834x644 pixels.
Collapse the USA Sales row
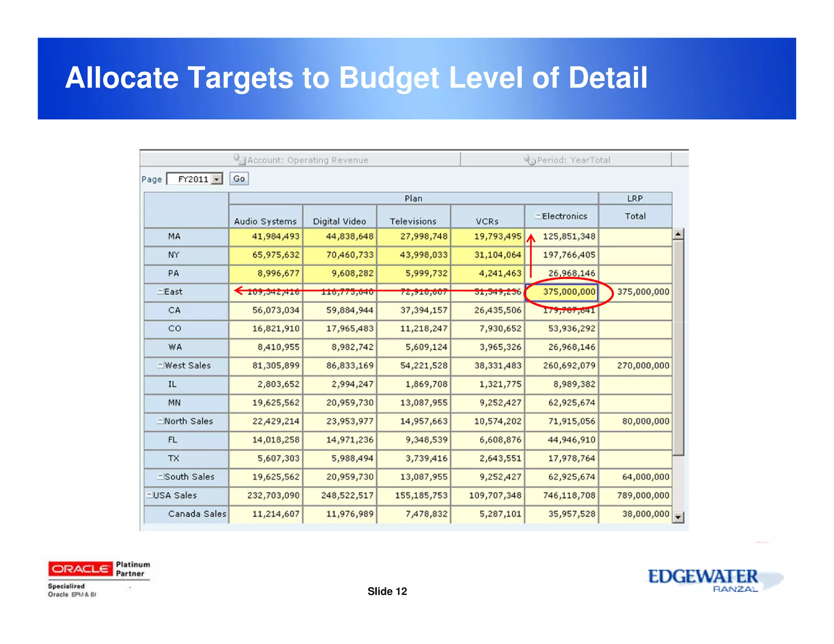pos(149,495)
